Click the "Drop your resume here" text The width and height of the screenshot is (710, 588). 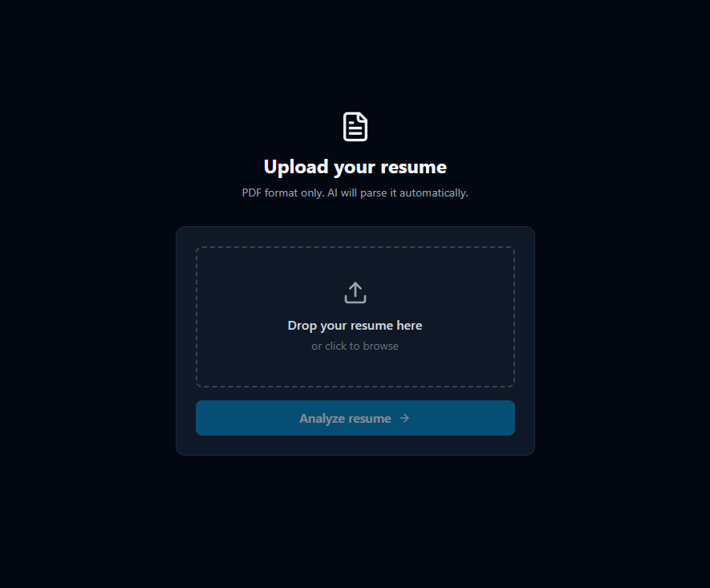tap(355, 326)
